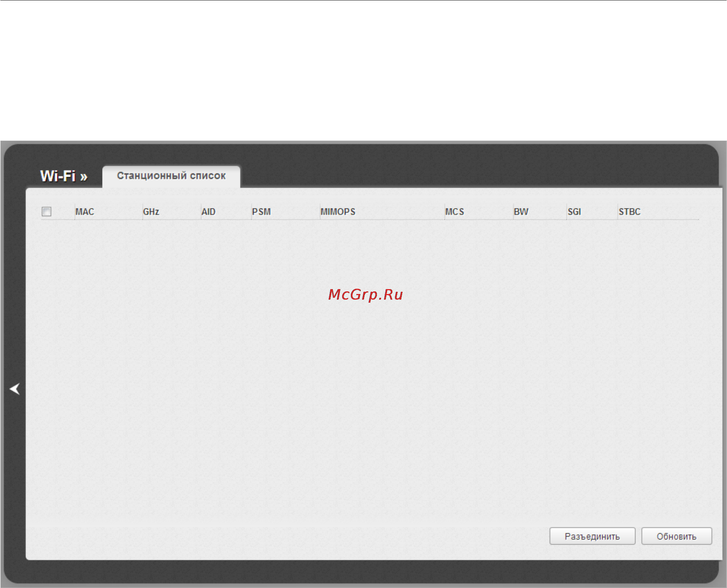Click the McGrp.Ru watermark text

366,295
